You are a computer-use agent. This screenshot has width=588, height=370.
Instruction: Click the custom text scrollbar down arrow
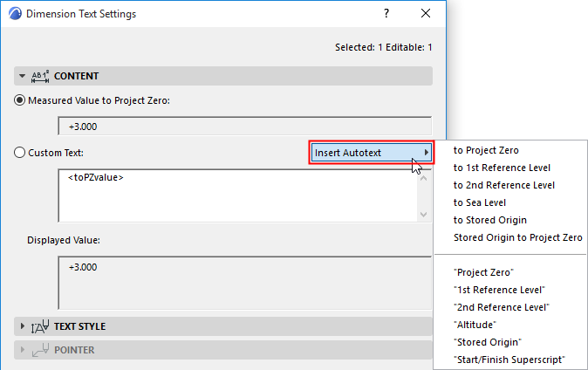click(424, 215)
